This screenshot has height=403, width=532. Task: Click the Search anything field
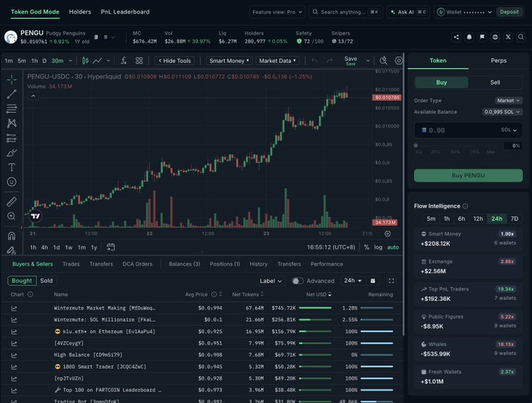coord(346,12)
